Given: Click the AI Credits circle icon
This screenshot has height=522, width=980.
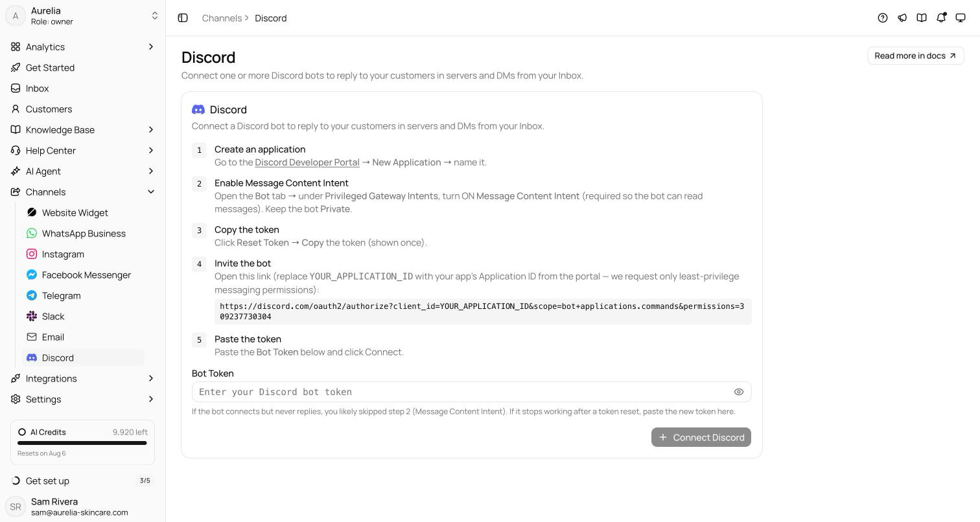Looking at the screenshot, I should (22, 432).
